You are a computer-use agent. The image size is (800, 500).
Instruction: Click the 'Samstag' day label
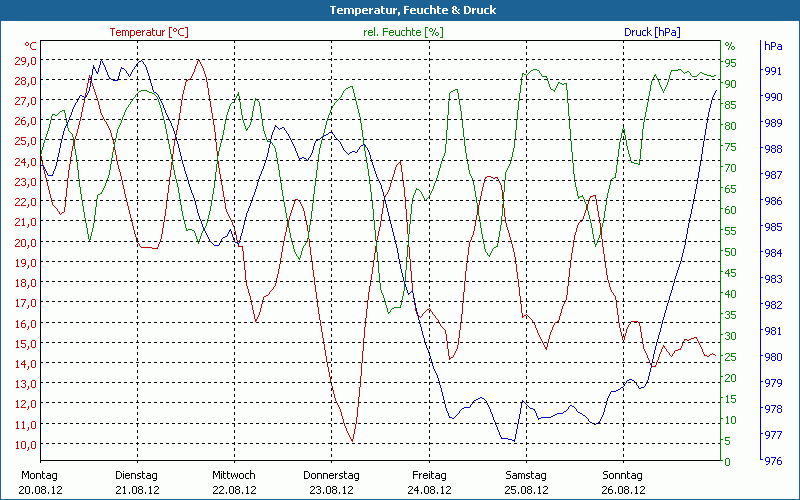pyautogui.click(x=526, y=476)
